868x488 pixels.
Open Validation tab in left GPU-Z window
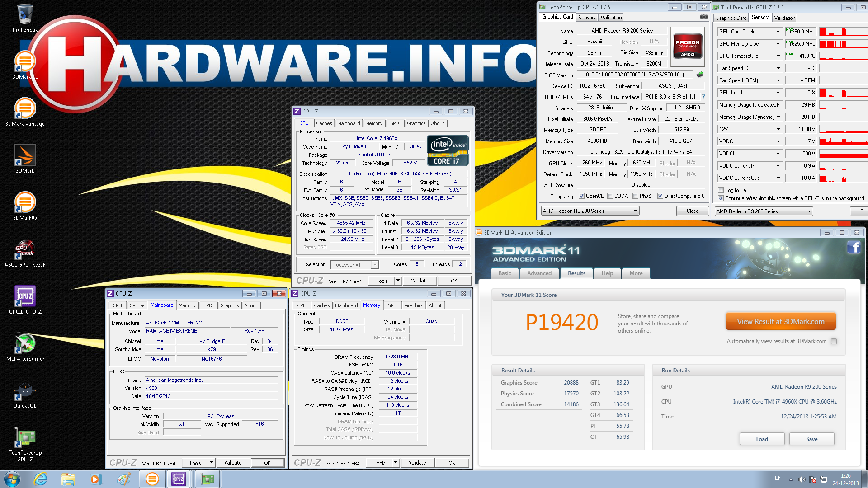click(x=611, y=18)
